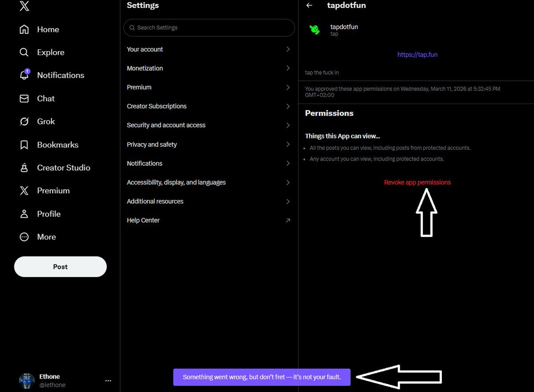Click 'Things this App can view...' text
This screenshot has height=392, width=534.
343,136
